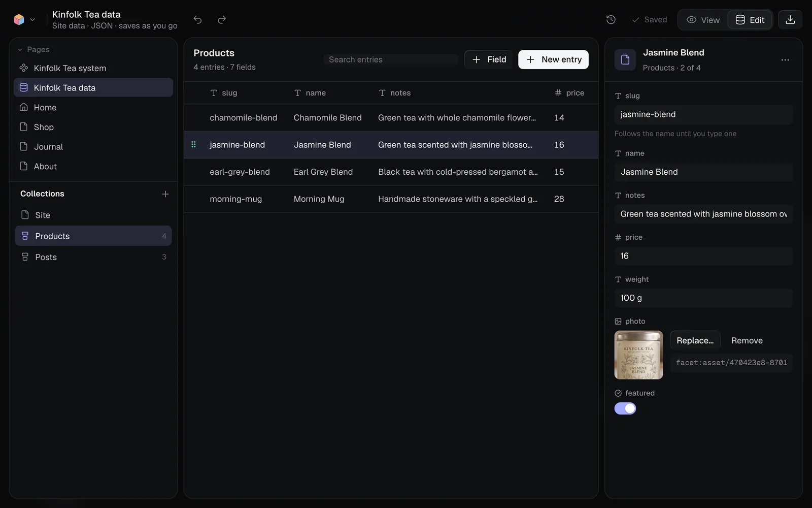Create a New entry
Screen dimensions: 812x508
tap(553, 59)
